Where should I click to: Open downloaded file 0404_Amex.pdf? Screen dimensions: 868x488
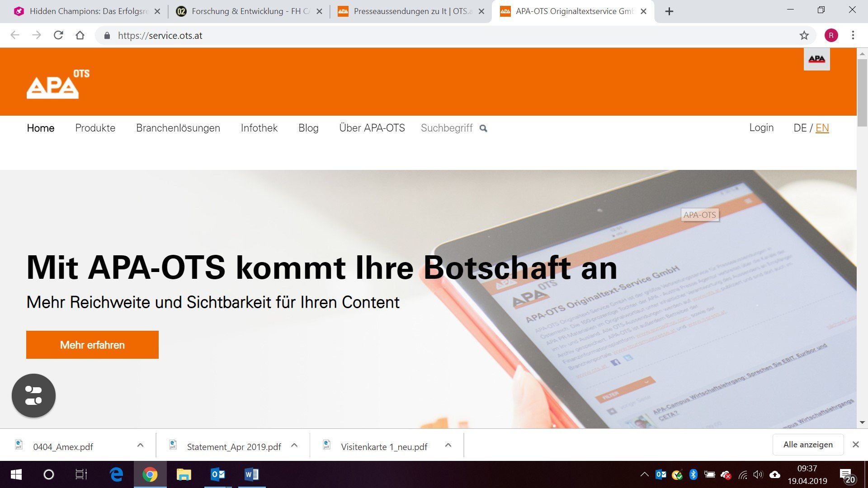(63, 446)
